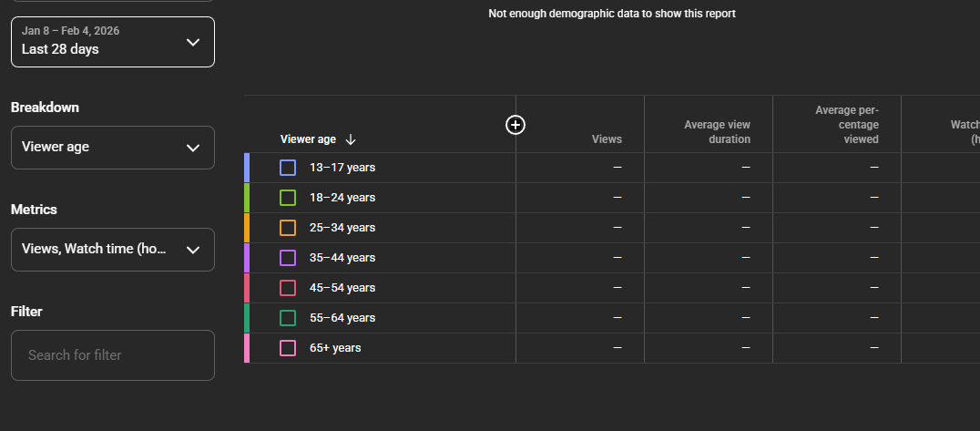Click the sort arrow next to Viewer age
Screen dimensions: 980x431
(351, 139)
